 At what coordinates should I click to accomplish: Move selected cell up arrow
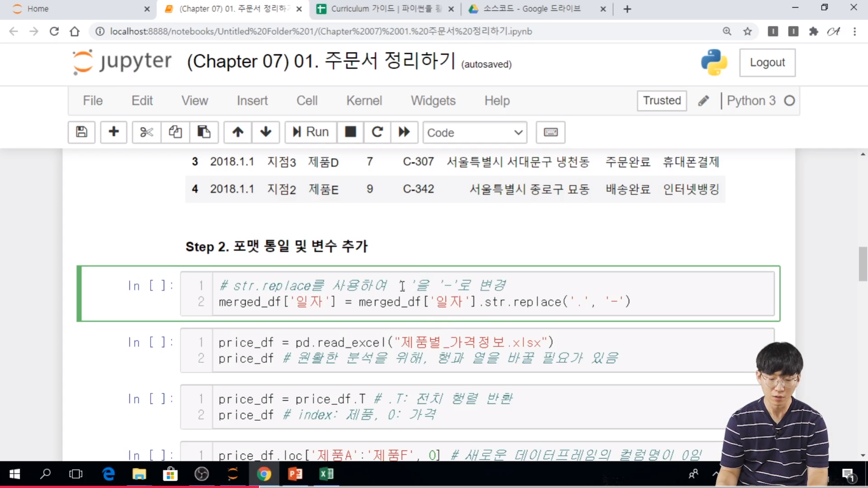click(238, 132)
